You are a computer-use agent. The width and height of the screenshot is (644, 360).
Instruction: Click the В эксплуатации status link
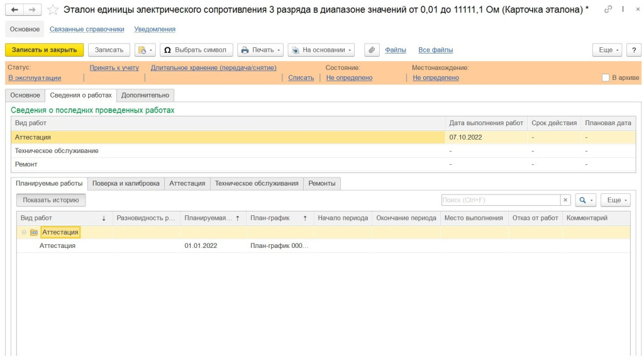click(35, 77)
